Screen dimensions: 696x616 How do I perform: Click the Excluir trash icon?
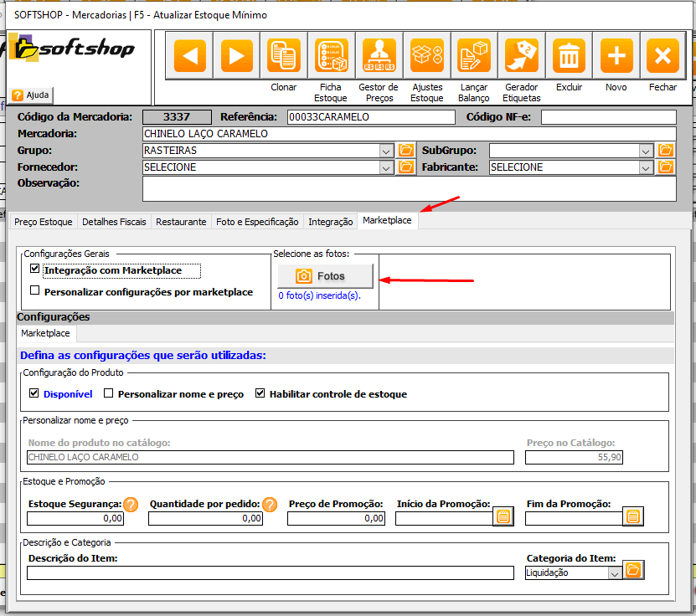(x=569, y=56)
